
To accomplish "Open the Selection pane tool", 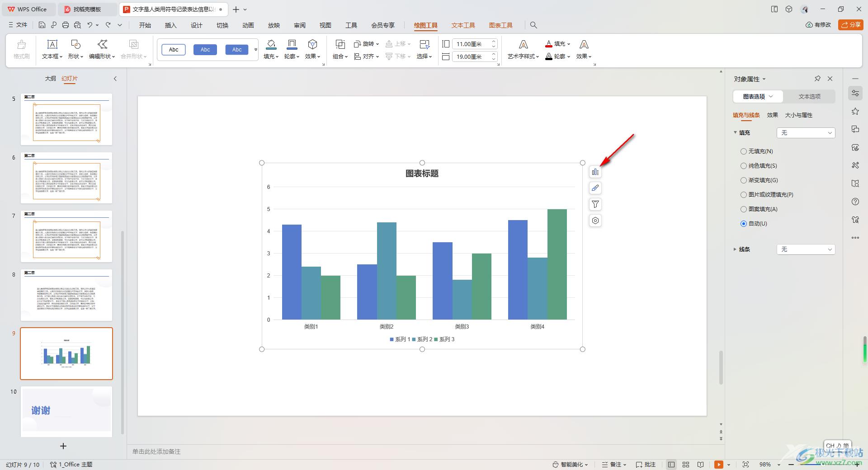I will pos(424,49).
